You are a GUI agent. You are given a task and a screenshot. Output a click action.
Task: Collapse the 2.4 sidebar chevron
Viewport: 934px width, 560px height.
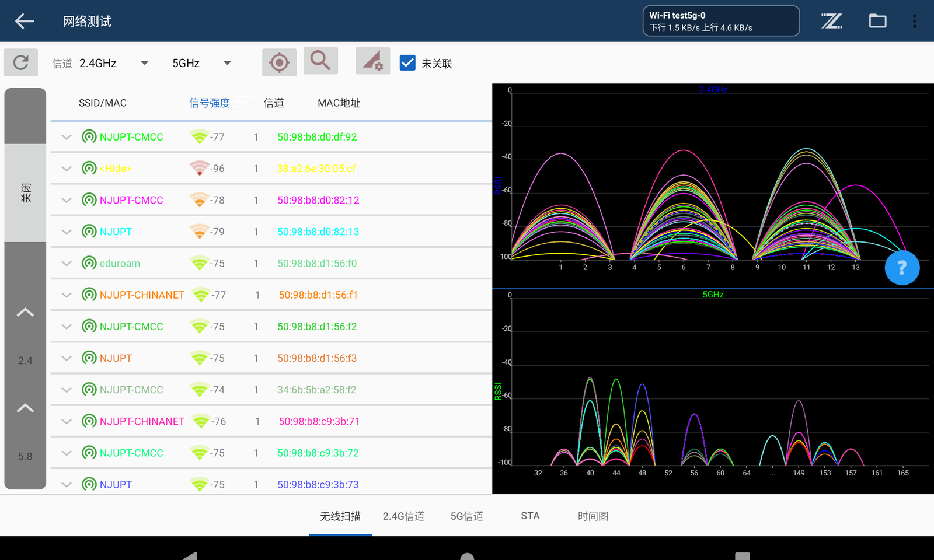coord(25,313)
